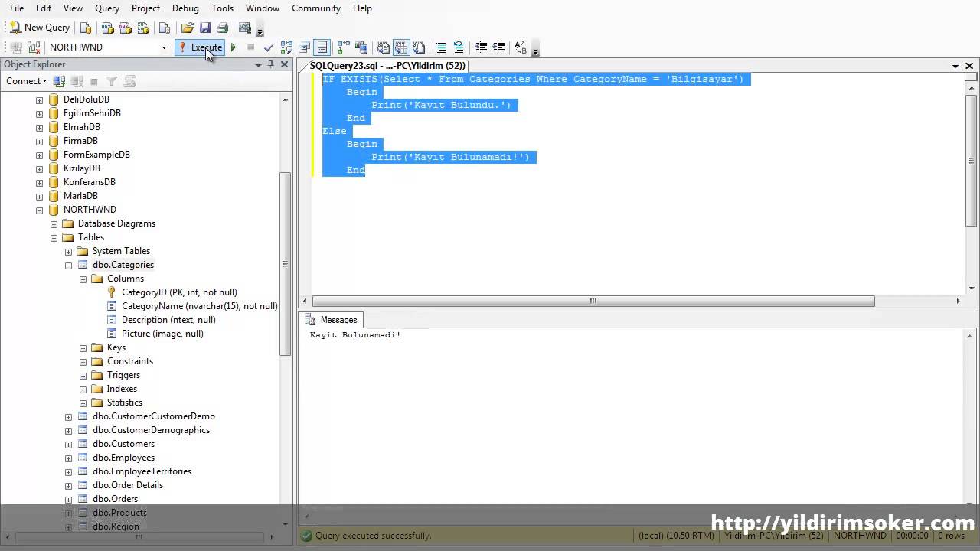Open the Tools menu
The image size is (980, 551).
pos(222,8)
